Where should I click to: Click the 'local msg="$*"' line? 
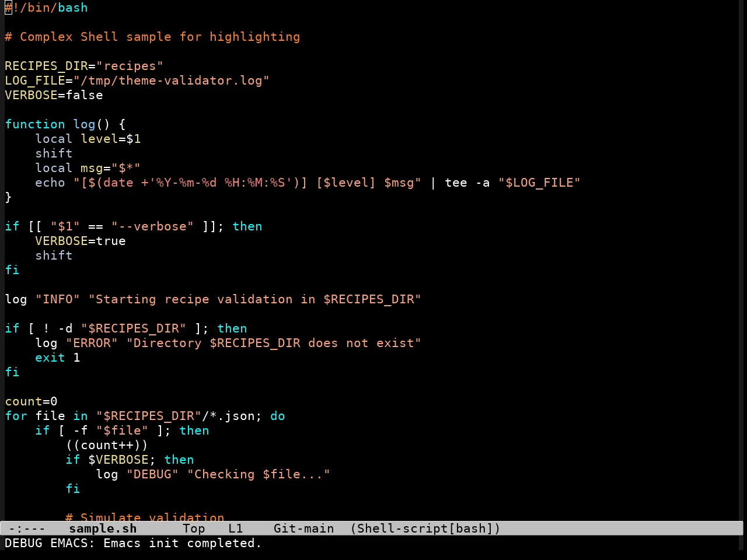88,168
